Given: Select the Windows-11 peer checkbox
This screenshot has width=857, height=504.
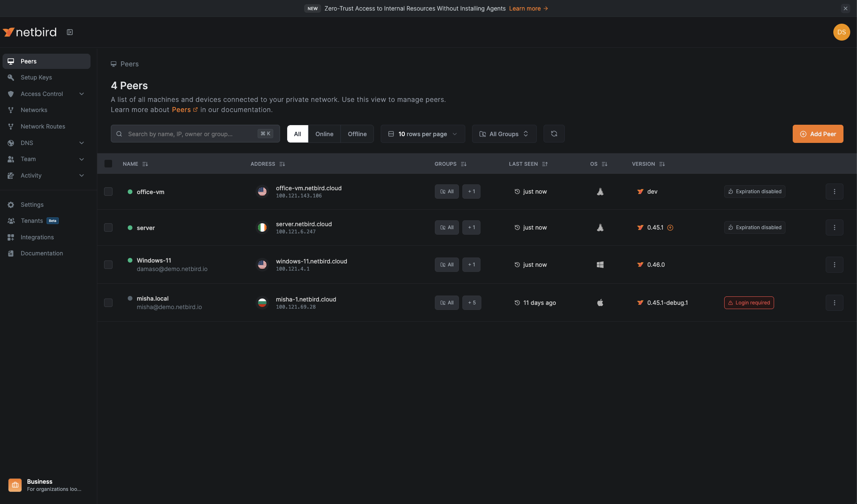Looking at the screenshot, I should [x=108, y=265].
